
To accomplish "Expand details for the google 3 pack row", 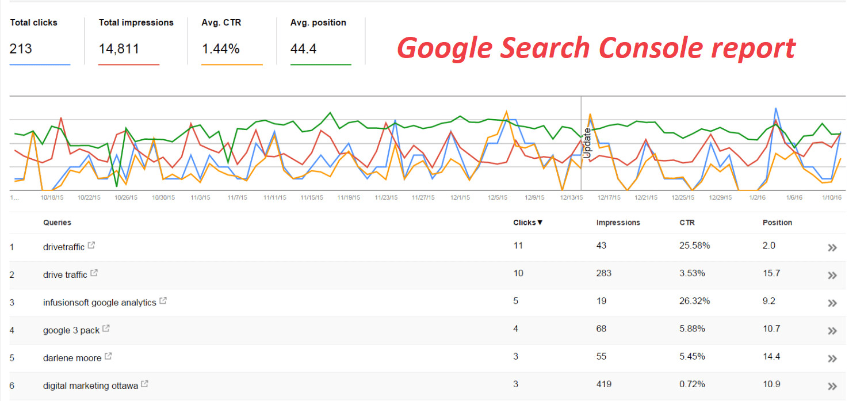I will [832, 331].
